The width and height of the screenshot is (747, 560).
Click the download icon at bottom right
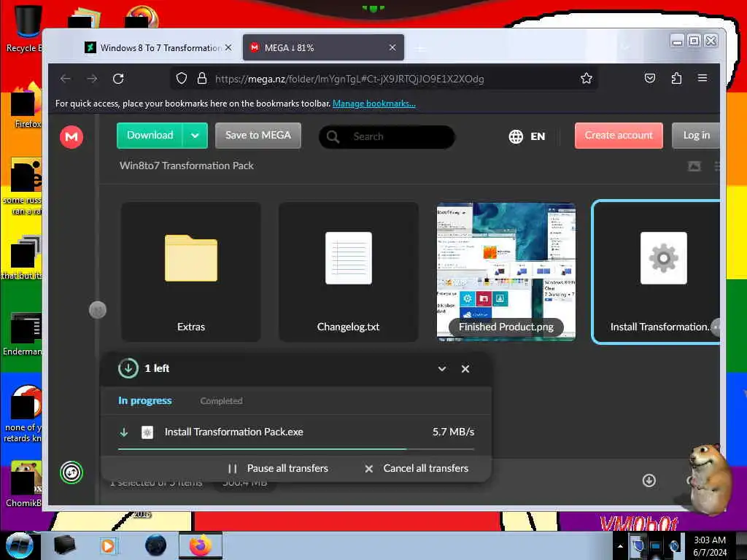[649, 481]
